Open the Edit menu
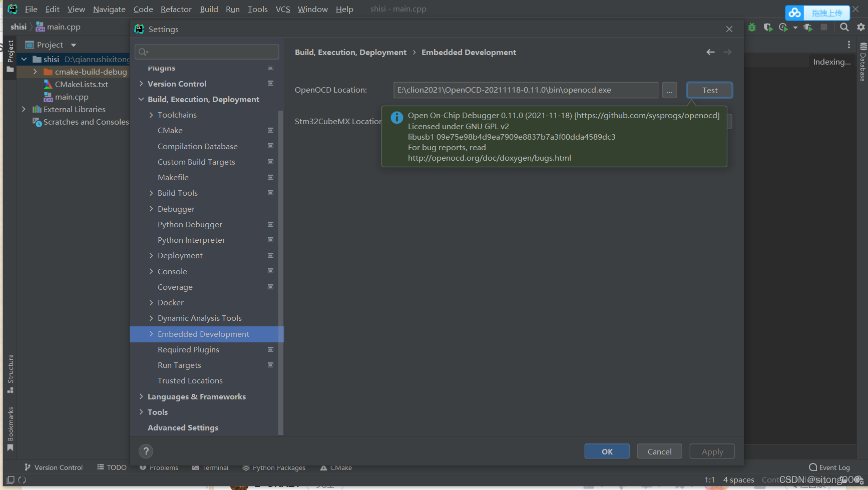Viewport: 868px width, 490px height. [52, 9]
